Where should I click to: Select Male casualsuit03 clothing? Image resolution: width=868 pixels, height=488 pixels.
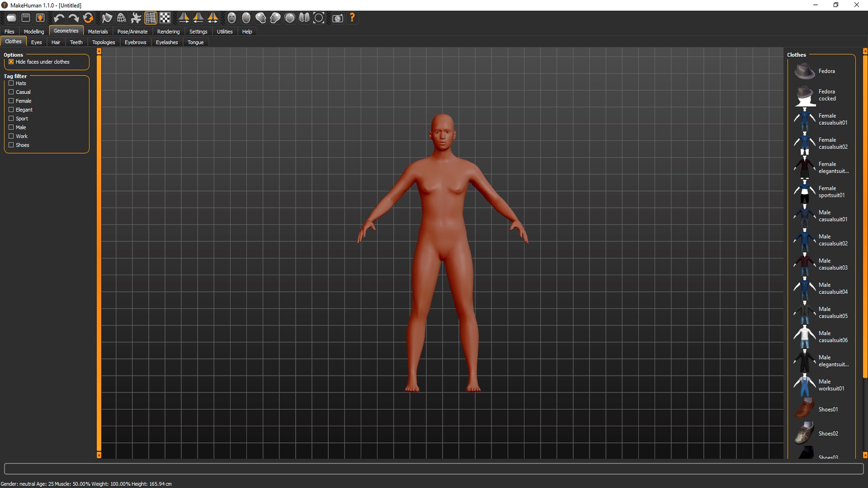[822, 264]
